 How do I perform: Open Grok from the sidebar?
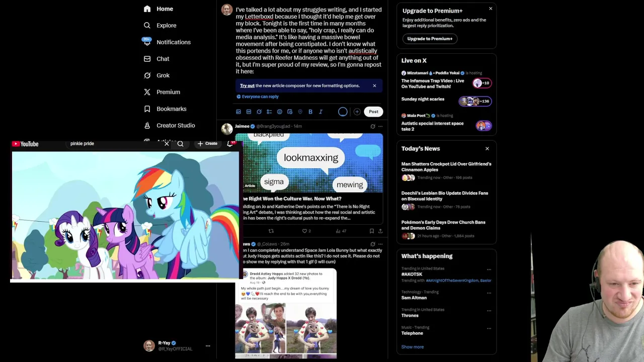pyautogui.click(x=156, y=75)
